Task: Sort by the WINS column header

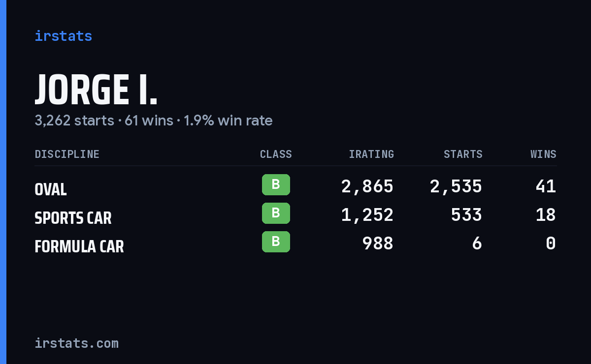Action: pyautogui.click(x=543, y=154)
